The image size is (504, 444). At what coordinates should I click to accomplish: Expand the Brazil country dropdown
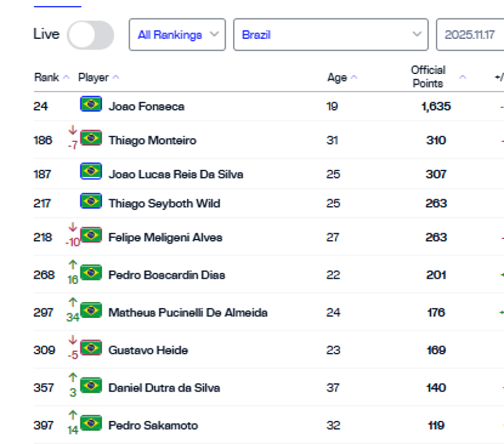click(x=331, y=34)
